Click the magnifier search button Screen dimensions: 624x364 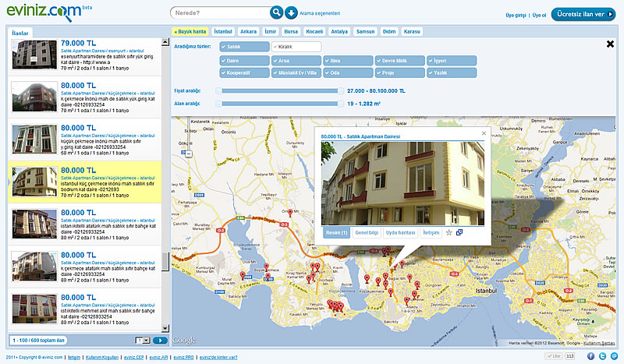(x=276, y=13)
